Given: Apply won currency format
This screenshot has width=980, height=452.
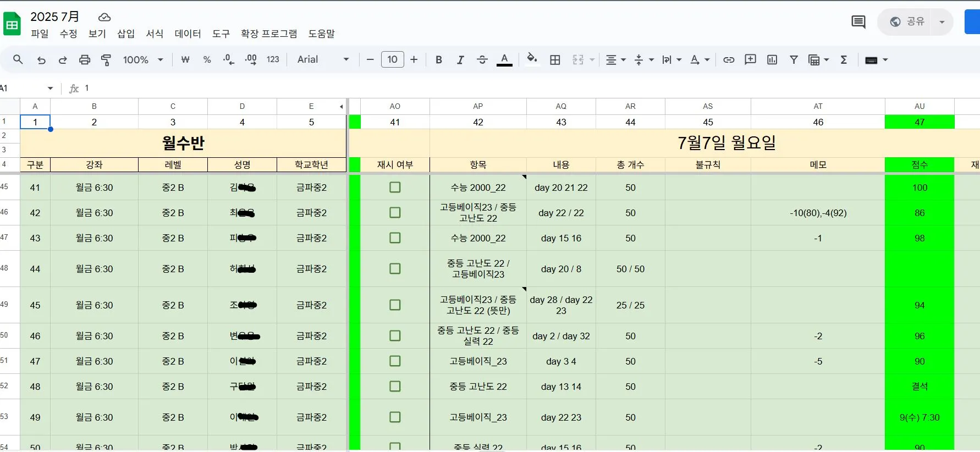Looking at the screenshot, I should (x=185, y=59).
